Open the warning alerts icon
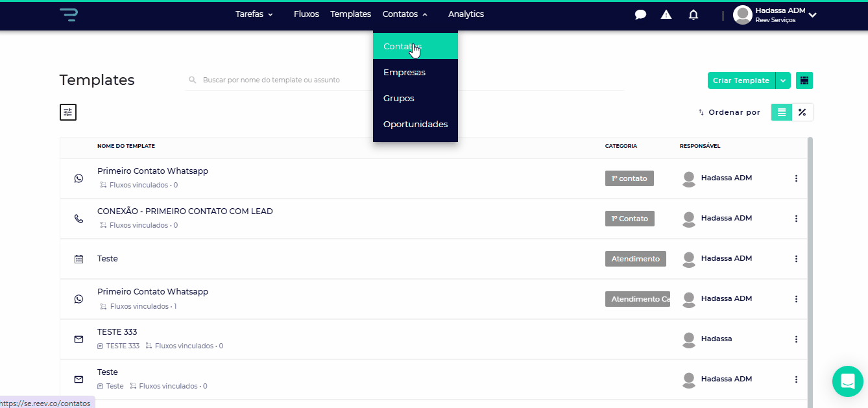Image resolution: width=868 pixels, height=408 pixels. coord(666,14)
